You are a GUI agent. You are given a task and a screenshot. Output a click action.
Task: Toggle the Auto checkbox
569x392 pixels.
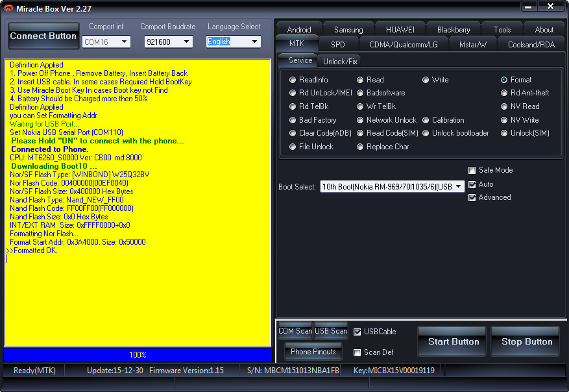[472, 185]
